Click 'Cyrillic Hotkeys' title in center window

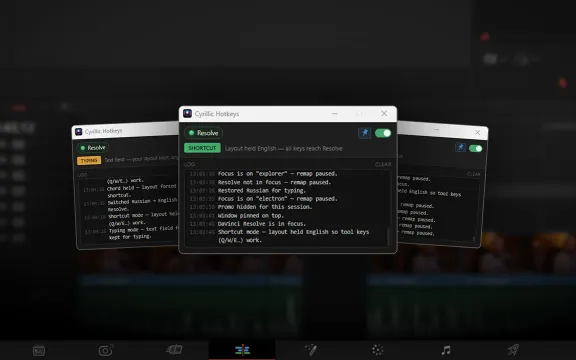(217, 114)
